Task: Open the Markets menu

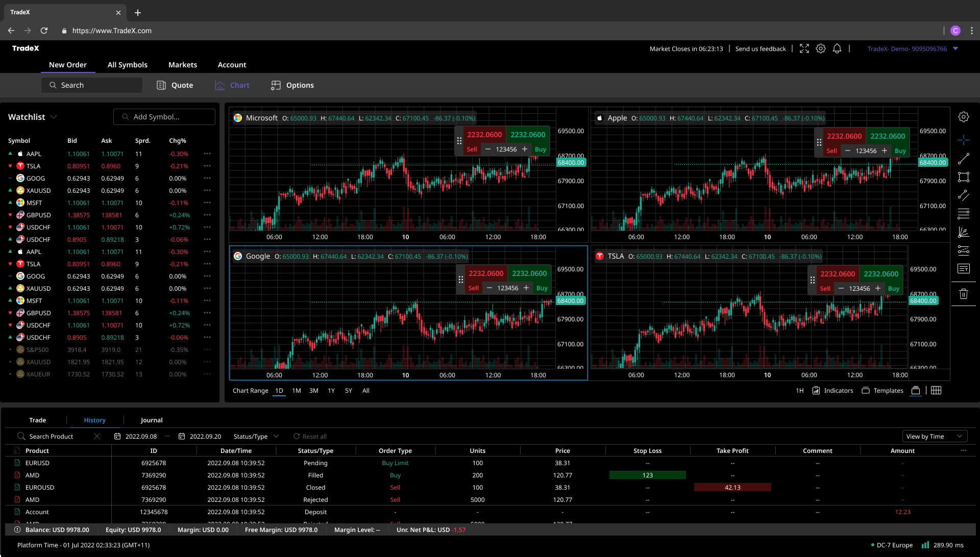Action: tap(182, 65)
